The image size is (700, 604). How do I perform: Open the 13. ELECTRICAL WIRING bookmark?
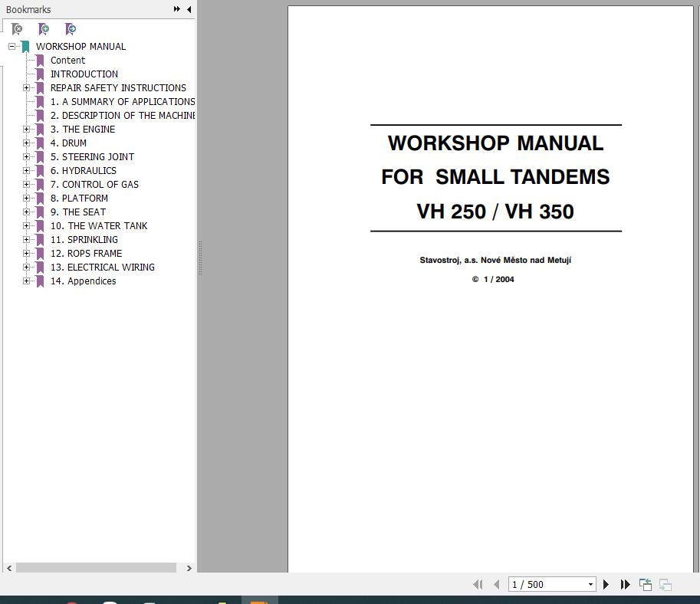(x=102, y=267)
